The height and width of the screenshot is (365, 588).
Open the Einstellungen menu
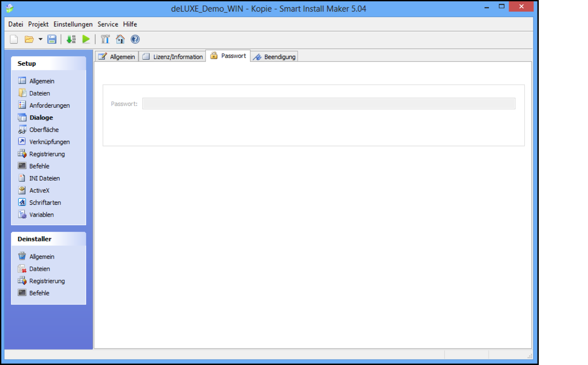(73, 24)
